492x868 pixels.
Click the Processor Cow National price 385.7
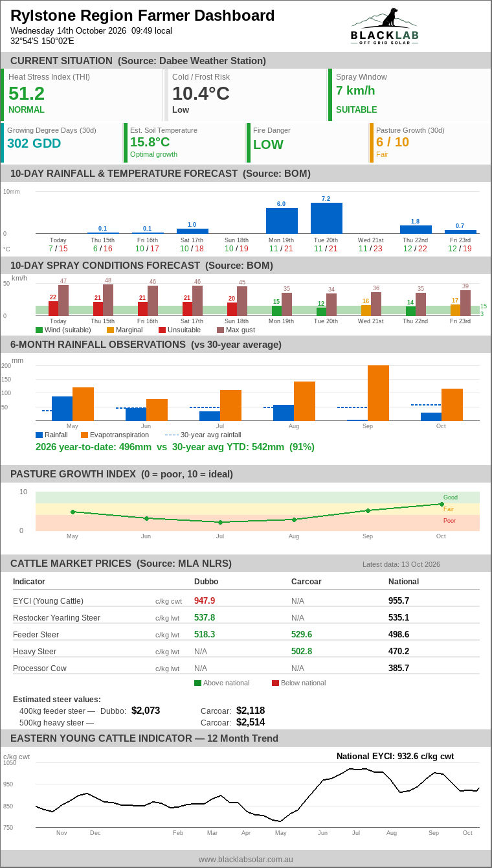point(399,668)
